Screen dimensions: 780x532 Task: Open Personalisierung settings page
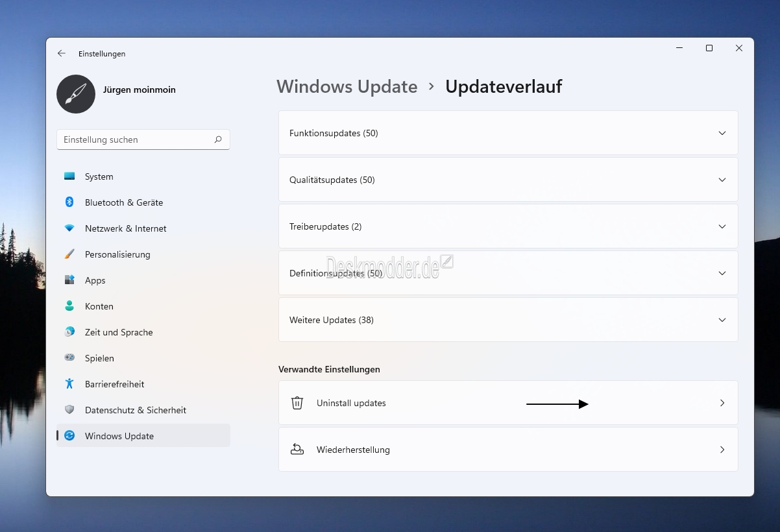tap(143, 254)
